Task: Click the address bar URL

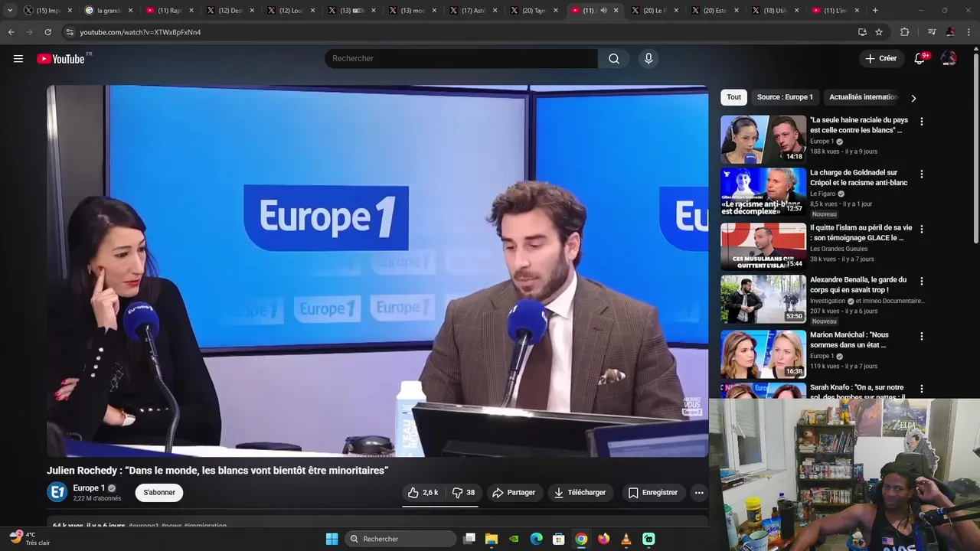Action: pyautogui.click(x=140, y=32)
